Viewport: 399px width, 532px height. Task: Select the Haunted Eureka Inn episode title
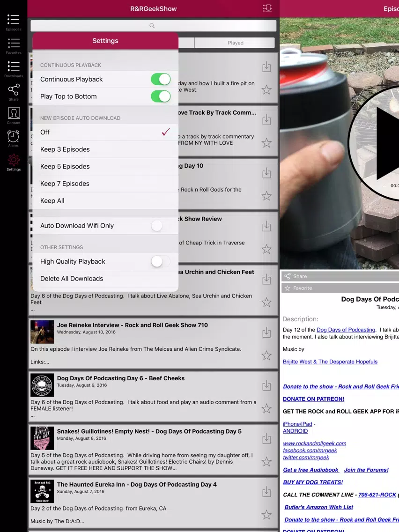[x=137, y=485]
